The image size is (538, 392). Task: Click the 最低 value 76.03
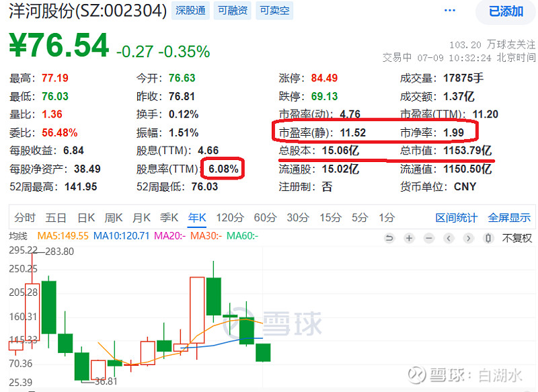55,96
